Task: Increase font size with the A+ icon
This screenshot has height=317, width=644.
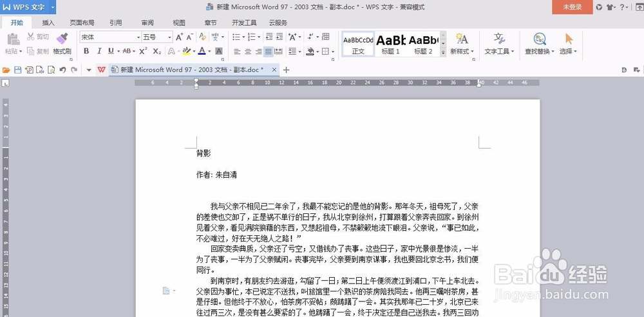Action: tap(180, 37)
